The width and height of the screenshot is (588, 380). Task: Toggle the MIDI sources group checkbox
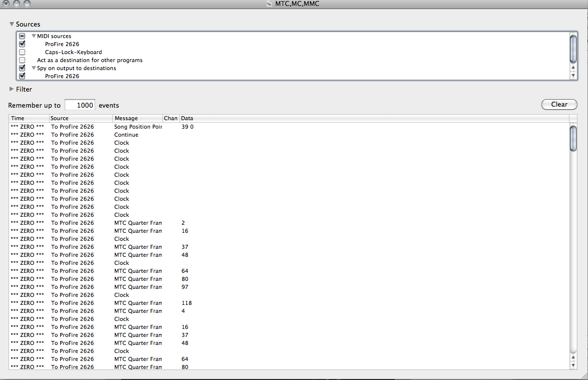[22, 36]
